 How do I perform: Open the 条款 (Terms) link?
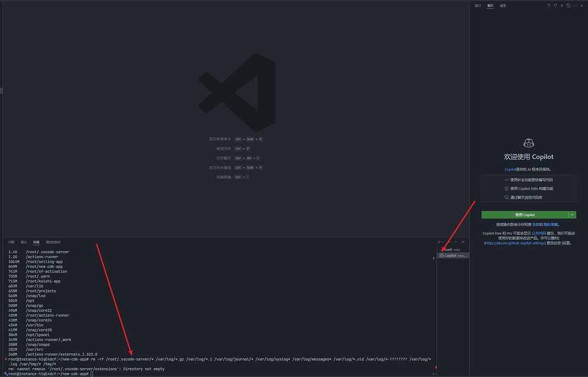coord(536,225)
